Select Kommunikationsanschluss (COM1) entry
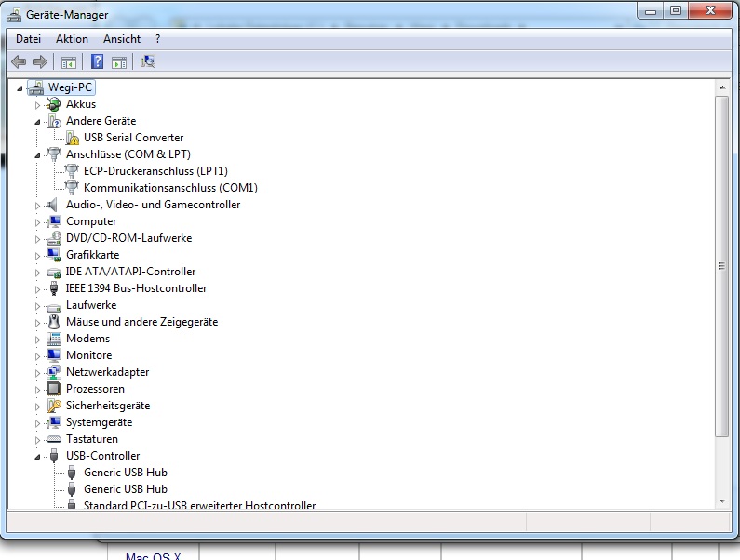740x560 pixels. (170, 188)
